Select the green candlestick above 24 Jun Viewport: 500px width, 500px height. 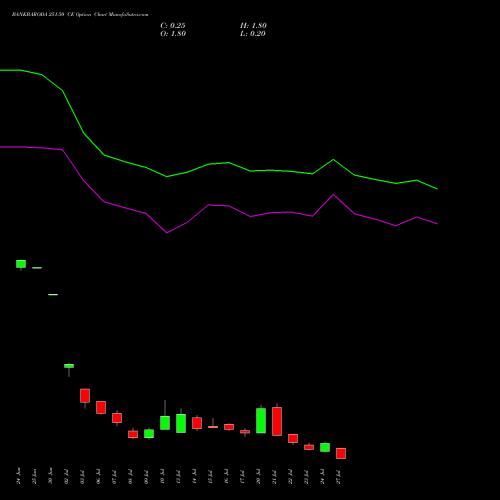(21, 264)
